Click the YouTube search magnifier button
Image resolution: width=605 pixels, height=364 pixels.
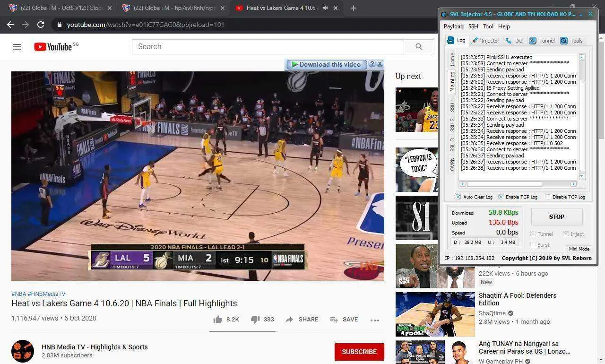click(x=419, y=46)
